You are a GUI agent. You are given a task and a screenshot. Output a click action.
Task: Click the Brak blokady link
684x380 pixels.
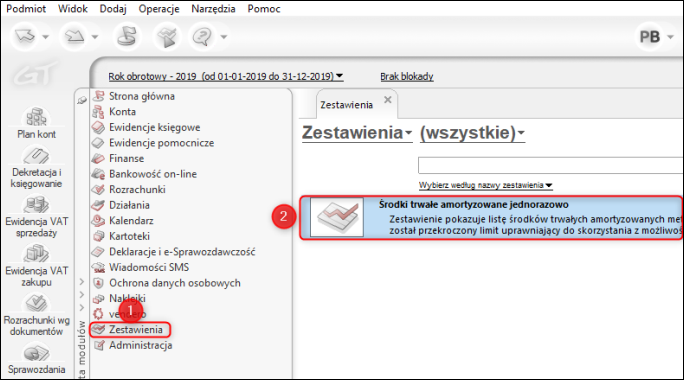tap(407, 77)
